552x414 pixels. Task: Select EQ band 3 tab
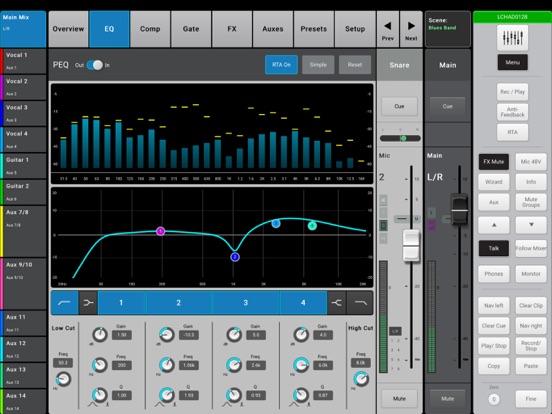point(246,302)
